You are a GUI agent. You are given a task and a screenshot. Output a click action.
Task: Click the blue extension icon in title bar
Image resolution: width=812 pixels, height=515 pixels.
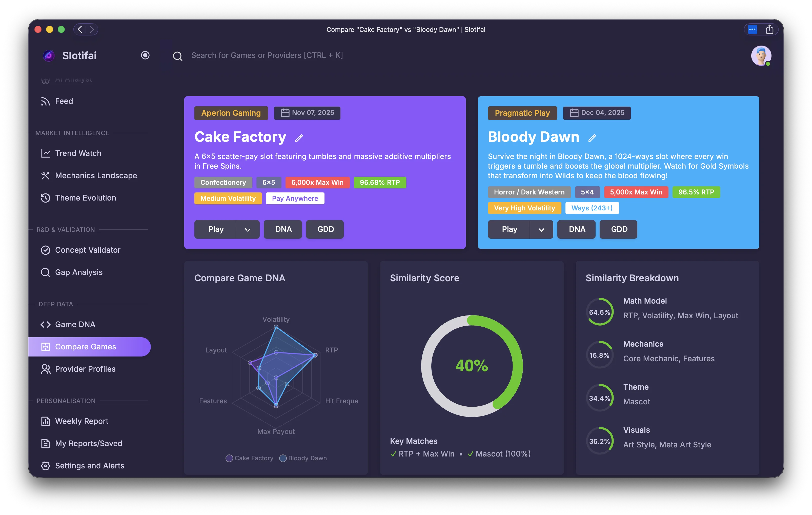752,29
